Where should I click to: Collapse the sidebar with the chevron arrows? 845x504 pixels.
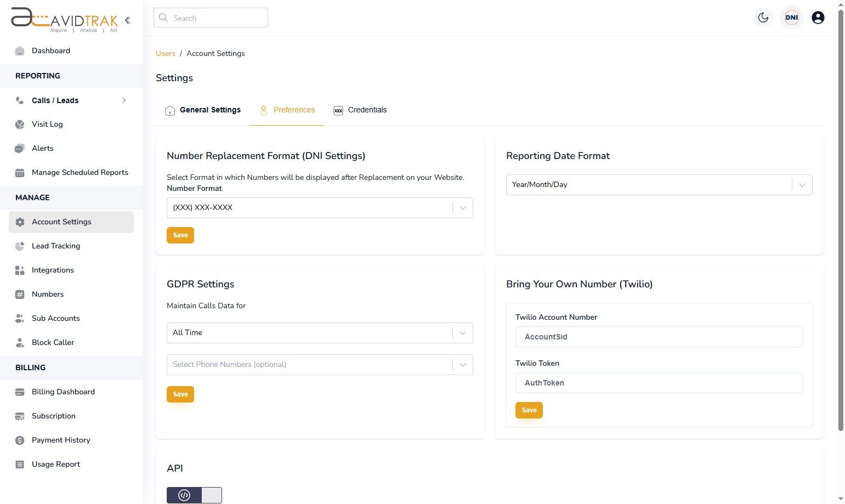click(x=127, y=20)
